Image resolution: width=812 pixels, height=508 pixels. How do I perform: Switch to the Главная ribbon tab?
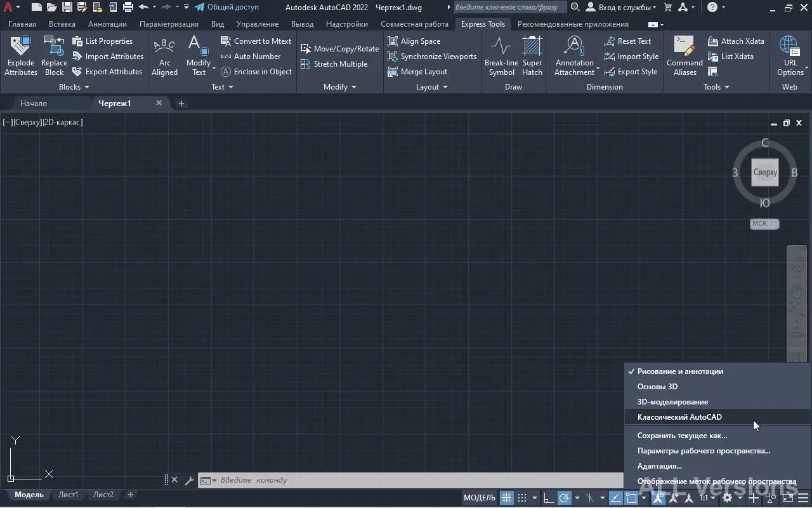(22, 24)
